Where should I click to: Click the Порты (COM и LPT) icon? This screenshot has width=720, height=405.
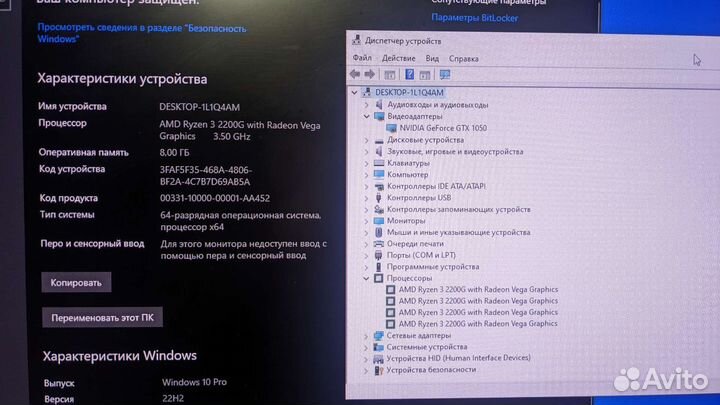(378, 255)
